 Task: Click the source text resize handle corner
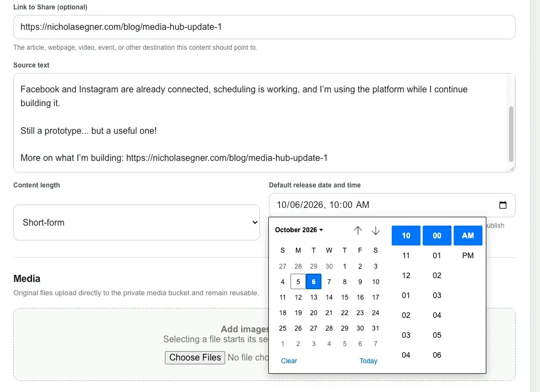[512, 169]
